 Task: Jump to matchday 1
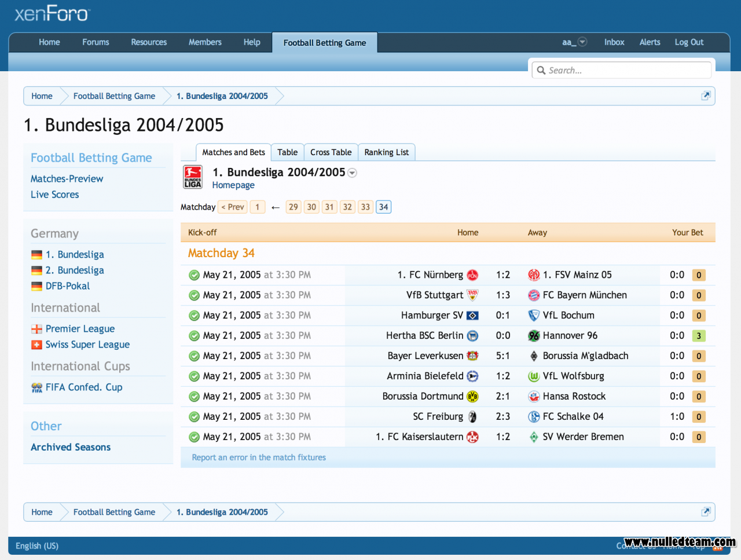click(x=258, y=207)
